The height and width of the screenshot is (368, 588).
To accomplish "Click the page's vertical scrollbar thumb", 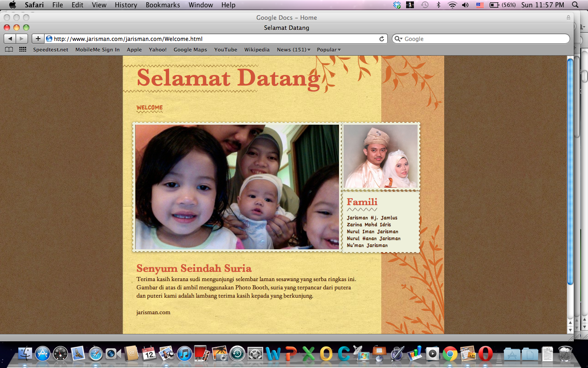I will coord(570,170).
